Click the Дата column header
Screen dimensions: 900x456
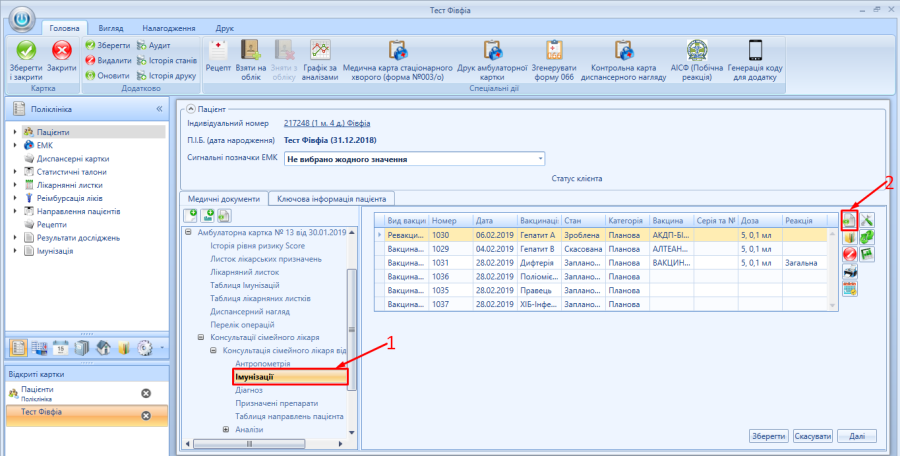(494, 220)
